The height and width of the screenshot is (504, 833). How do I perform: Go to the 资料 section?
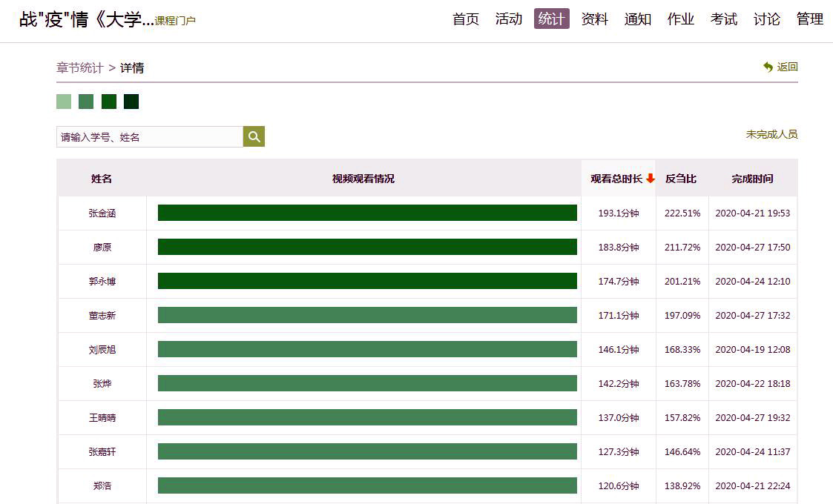pos(594,19)
